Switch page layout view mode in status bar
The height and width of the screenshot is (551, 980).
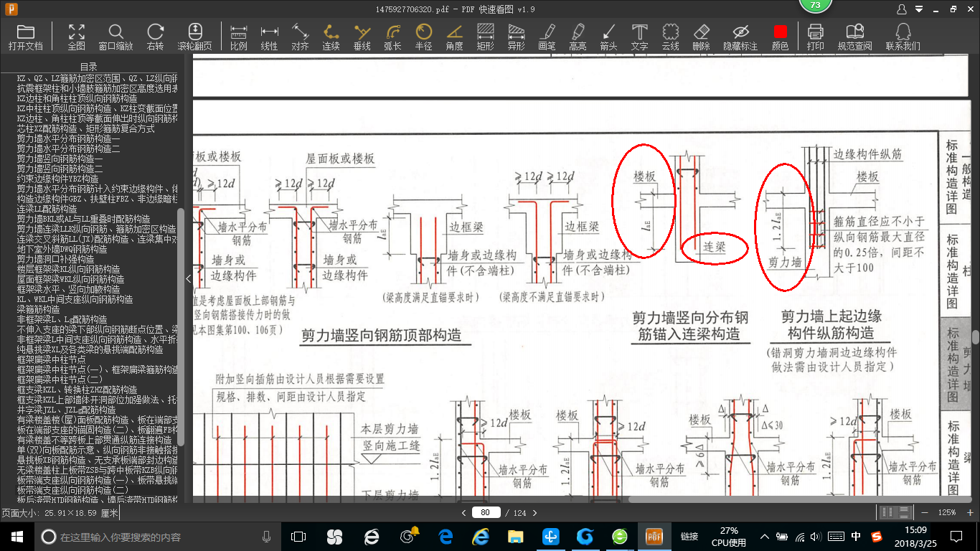click(897, 512)
